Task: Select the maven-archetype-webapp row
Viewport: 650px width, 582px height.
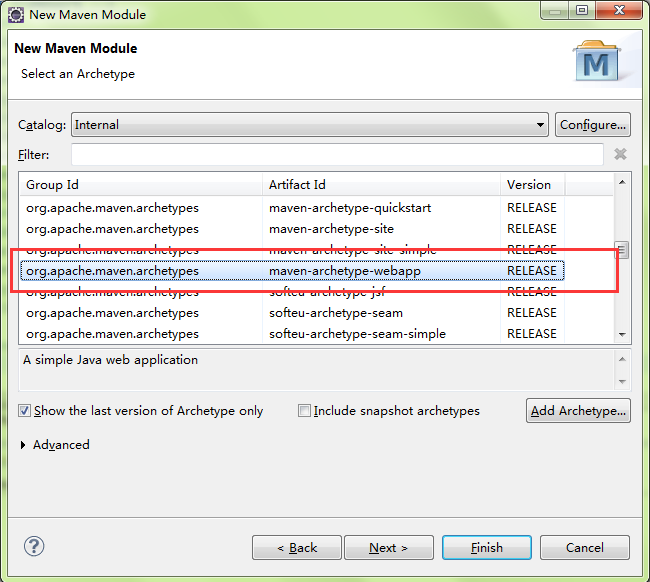Action: (x=292, y=271)
